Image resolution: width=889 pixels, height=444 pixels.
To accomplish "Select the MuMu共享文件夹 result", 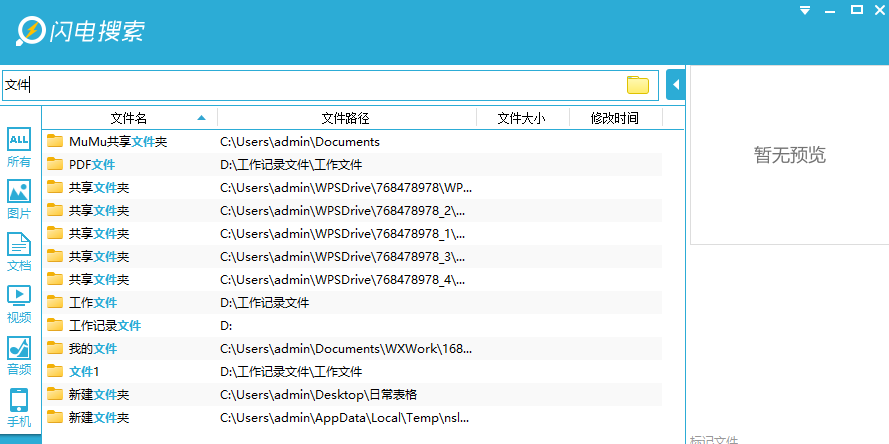I will 352,141.
